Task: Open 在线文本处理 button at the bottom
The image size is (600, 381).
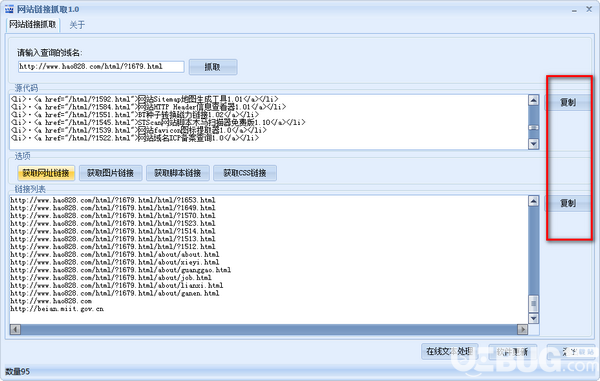Action: tap(450, 351)
